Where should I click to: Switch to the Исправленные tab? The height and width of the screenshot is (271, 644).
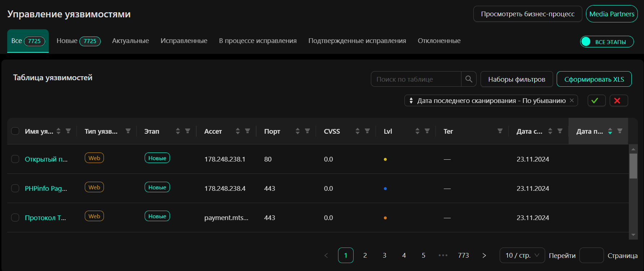click(x=184, y=41)
